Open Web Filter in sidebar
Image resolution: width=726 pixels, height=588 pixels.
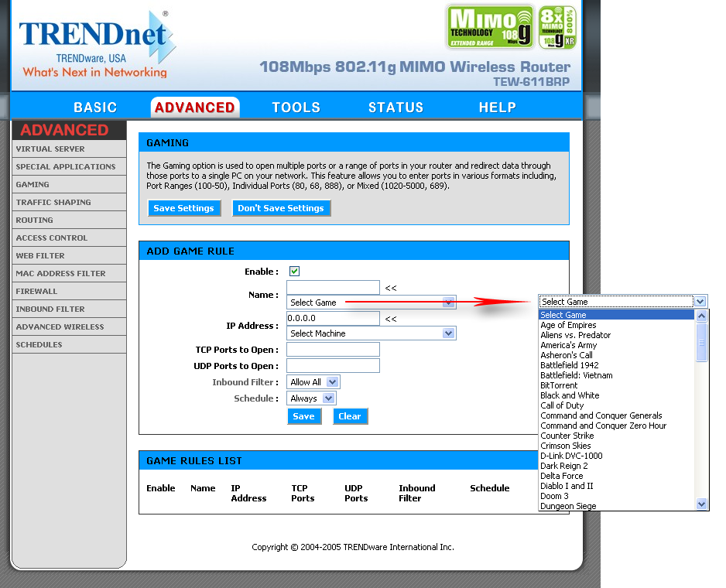tap(69, 255)
